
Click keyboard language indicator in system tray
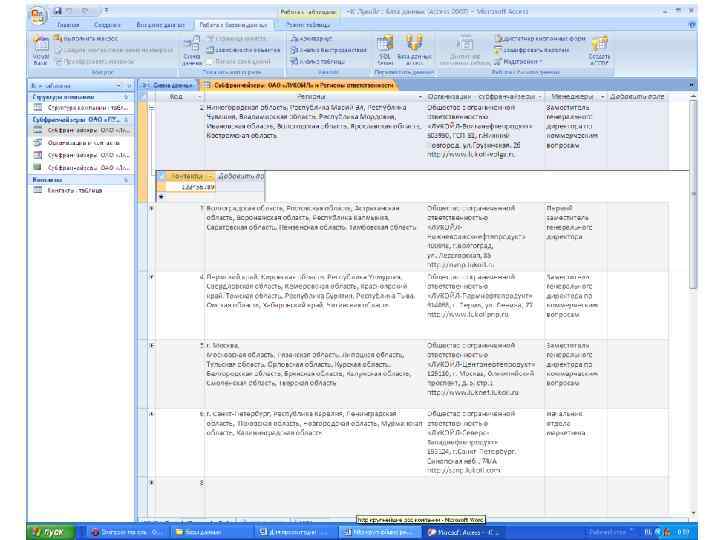647,532
